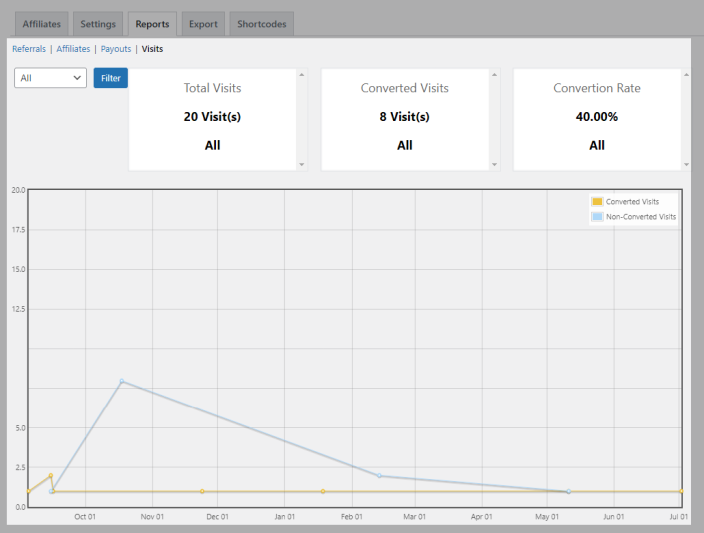This screenshot has width=704, height=533.
Task: Open the Referrals report link
Action: coord(29,48)
